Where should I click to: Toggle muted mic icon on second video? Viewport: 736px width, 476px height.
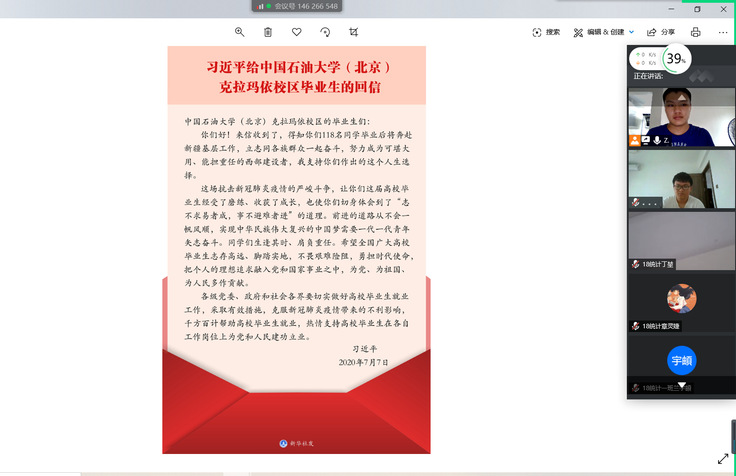(634, 202)
